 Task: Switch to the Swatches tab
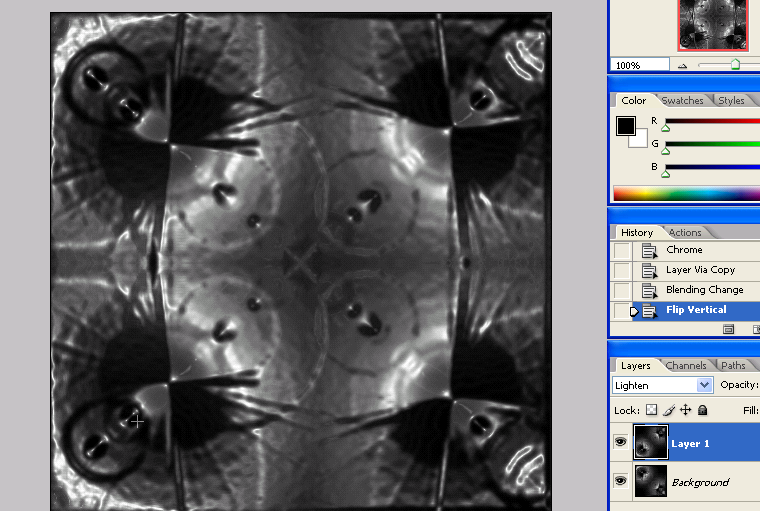pos(682,100)
